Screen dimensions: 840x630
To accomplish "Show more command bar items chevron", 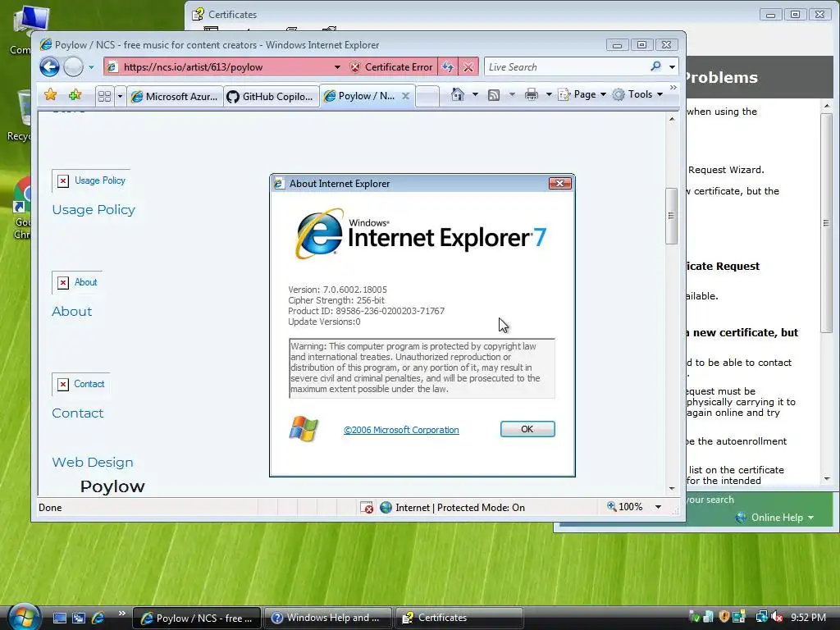I will (673, 87).
